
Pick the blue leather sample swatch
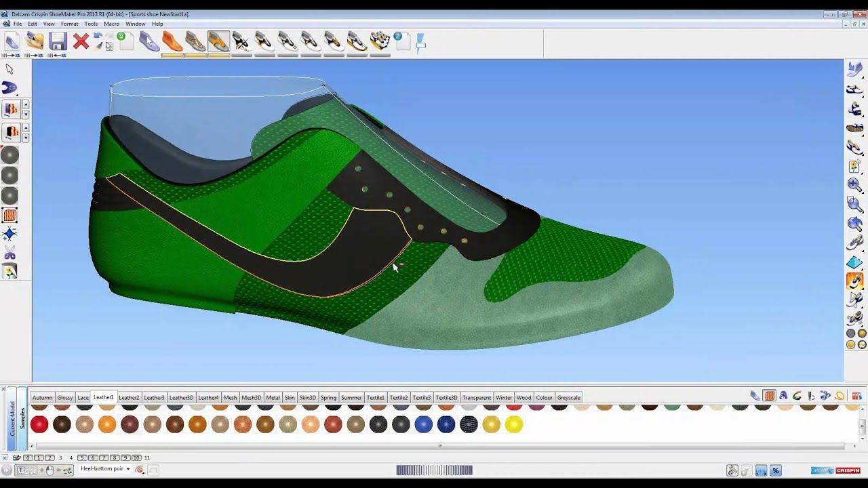point(423,425)
